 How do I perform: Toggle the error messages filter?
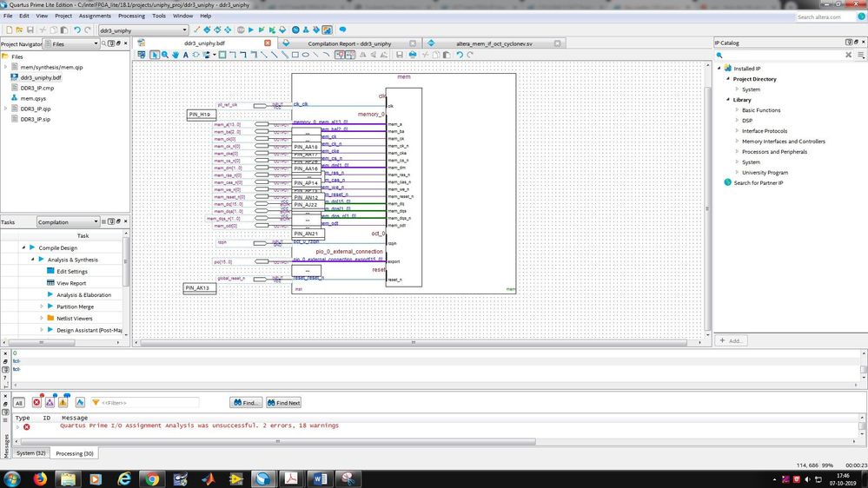click(36, 403)
